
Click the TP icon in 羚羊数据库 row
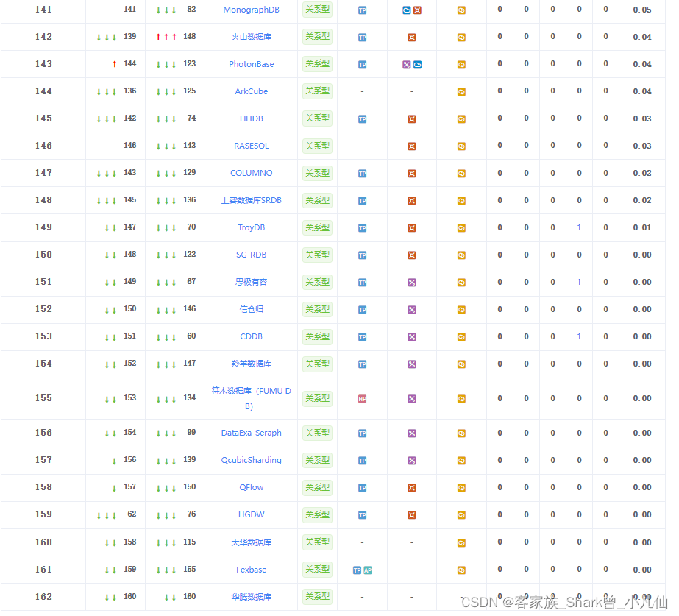click(x=363, y=364)
